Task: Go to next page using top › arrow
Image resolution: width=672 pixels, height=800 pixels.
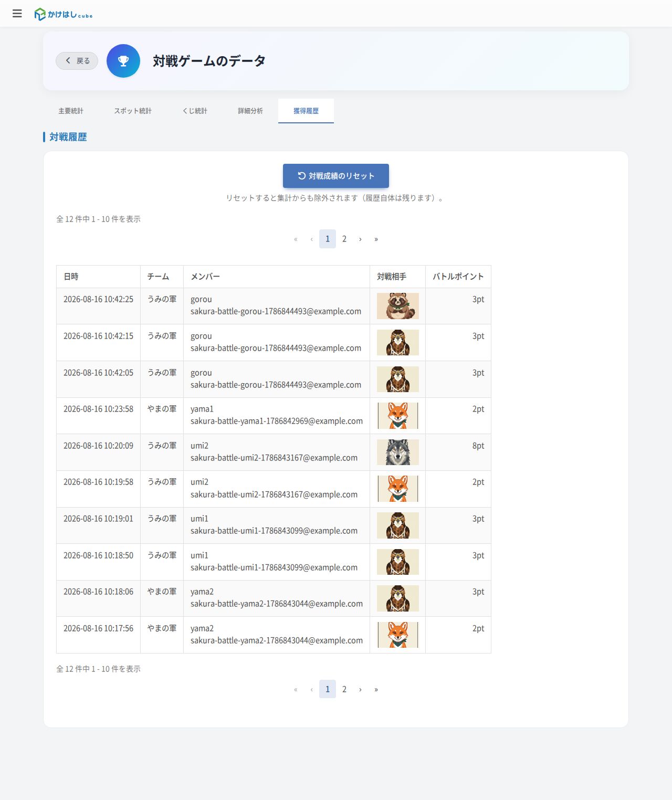Action: click(360, 239)
